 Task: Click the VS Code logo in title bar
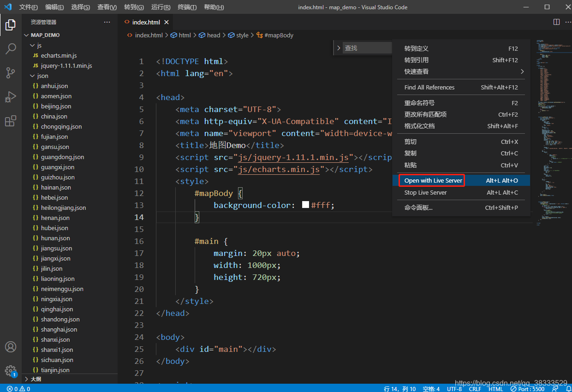click(x=8, y=7)
